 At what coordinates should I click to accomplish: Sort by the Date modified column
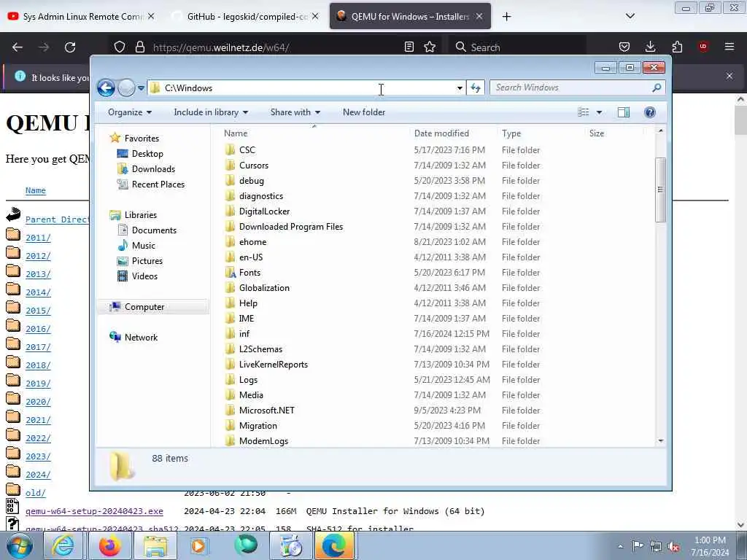(441, 133)
